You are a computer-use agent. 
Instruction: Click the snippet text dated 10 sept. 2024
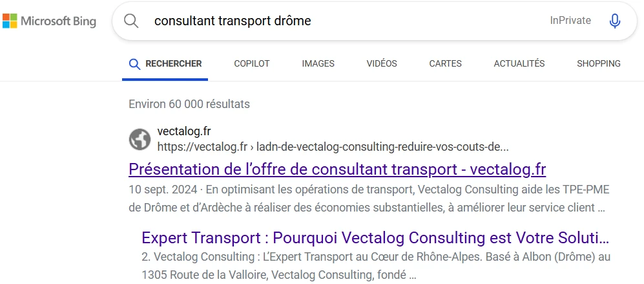[369, 199]
